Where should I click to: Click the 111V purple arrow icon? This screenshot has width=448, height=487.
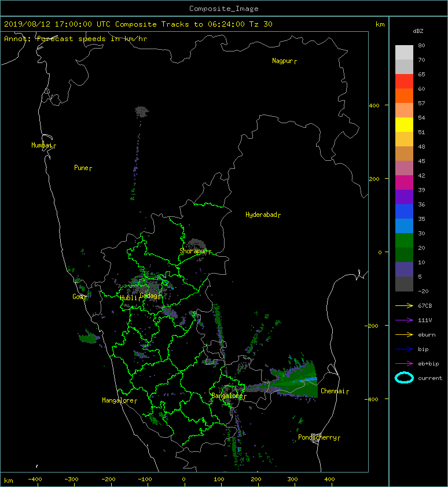(404, 320)
